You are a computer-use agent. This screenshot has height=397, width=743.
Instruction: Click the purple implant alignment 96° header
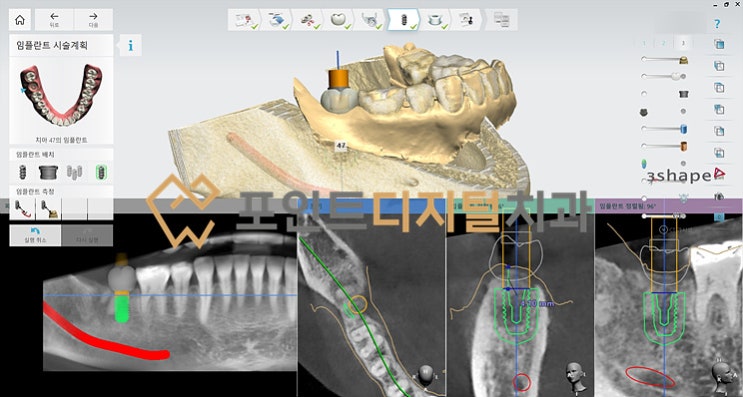click(x=668, y=206)
